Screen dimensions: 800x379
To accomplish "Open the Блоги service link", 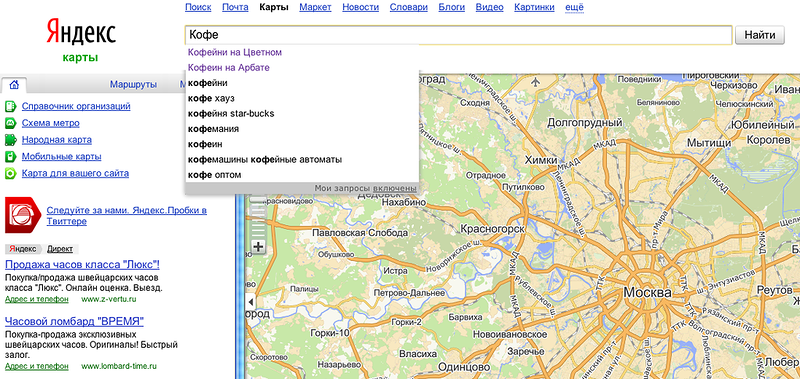I will [452, 7].
